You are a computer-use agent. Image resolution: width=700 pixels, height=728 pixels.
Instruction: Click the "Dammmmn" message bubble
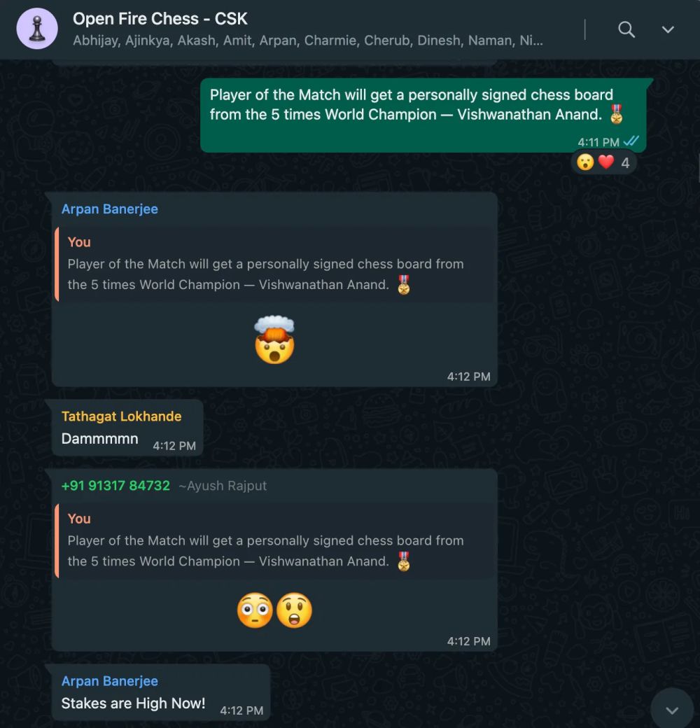tap(100, 439)
